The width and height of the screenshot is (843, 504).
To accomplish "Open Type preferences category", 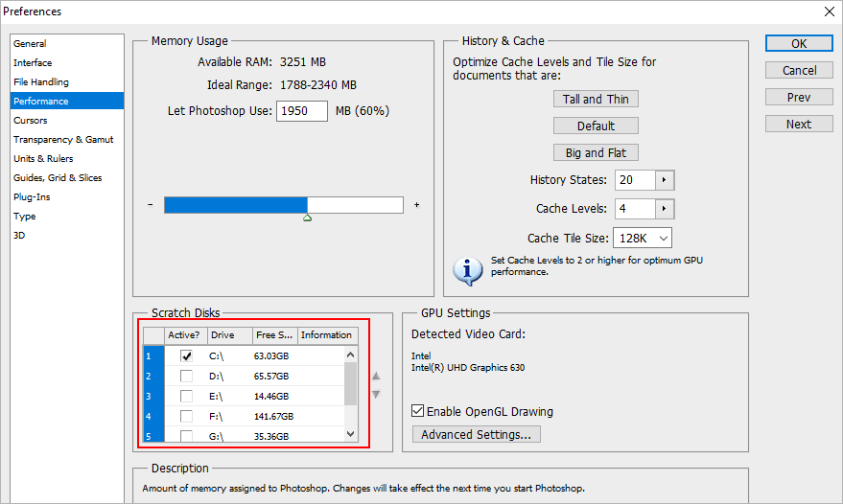I will [25, 217].
